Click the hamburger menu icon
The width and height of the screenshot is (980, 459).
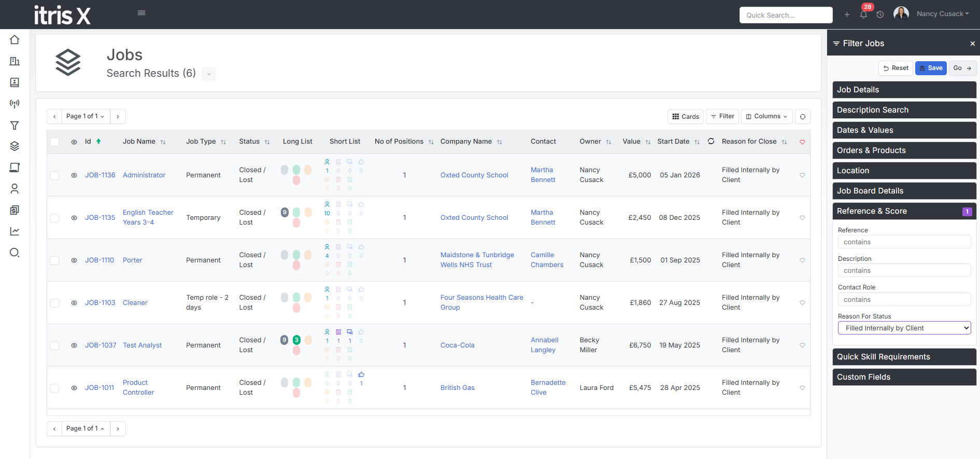tap(141, 13)
